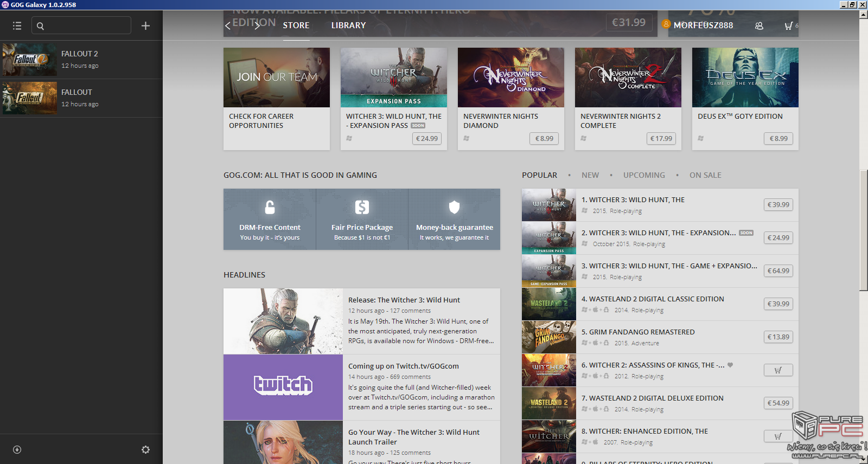
Task: Select the NEW list tab
Action: point(590,175)
